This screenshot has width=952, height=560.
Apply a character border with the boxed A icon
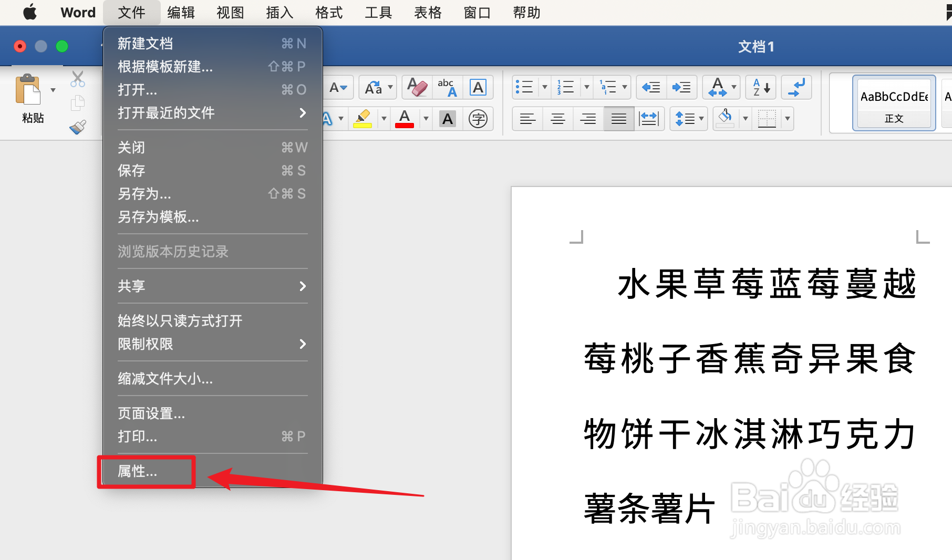[478, 87]
